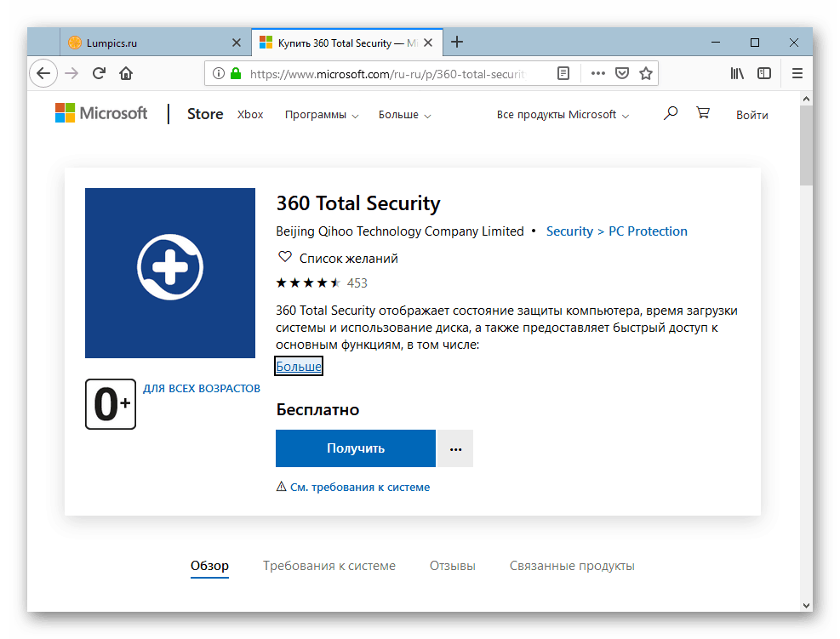The height and width of the screenshot is (639, 840).
Task: Switch to the Отзывы tab
Action: 453,566
